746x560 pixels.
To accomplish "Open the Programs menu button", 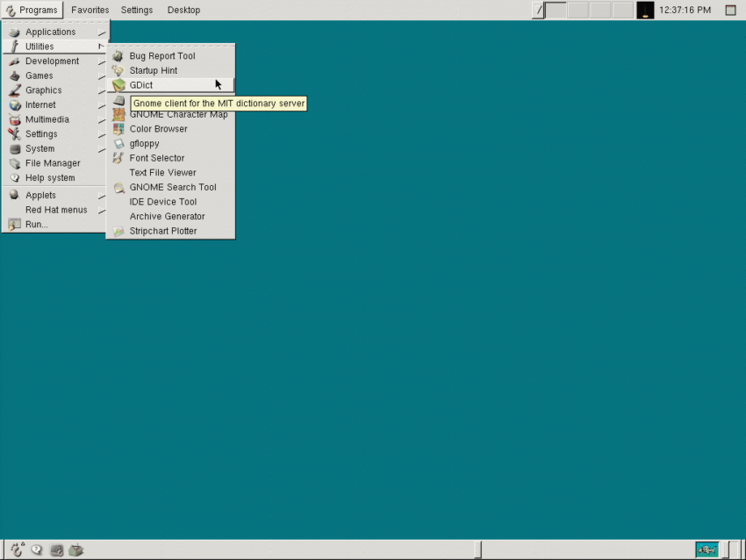I will (32, 10).
